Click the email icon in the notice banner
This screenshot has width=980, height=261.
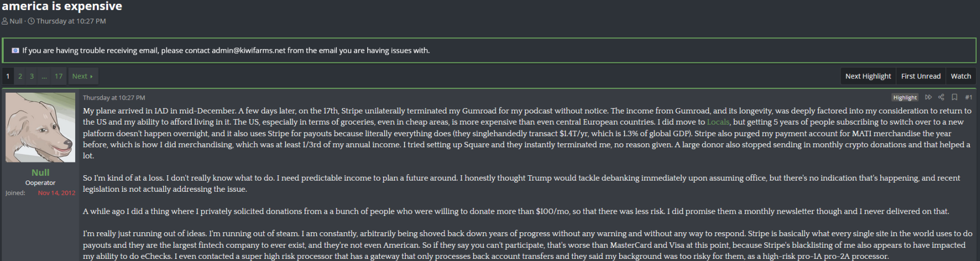coord(15,51)
